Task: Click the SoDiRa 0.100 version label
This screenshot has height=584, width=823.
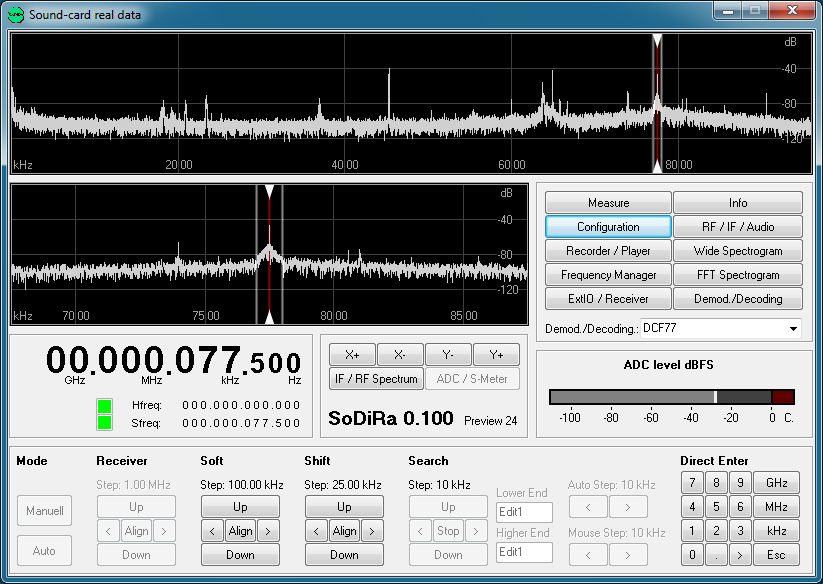Action: (x=391, y=418)
